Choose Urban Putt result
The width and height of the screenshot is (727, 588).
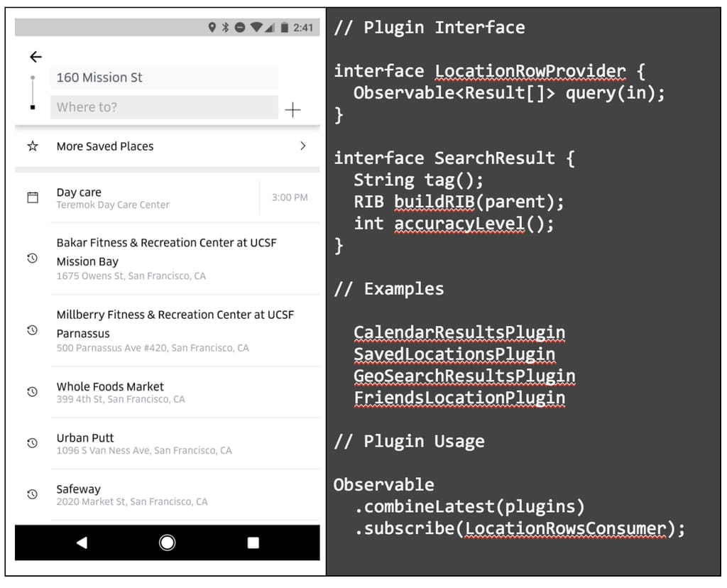(167, 443)
